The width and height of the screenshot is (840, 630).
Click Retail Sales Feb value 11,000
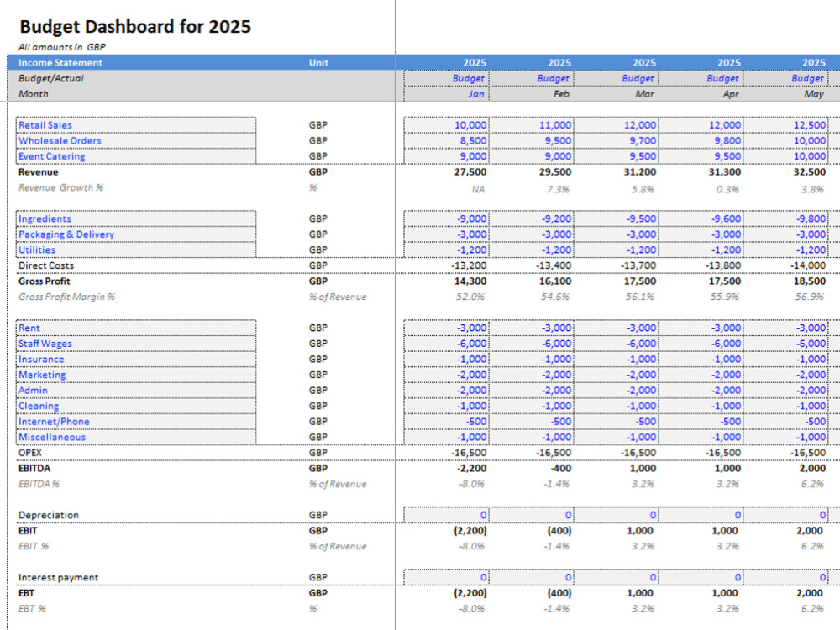pos(531,125)
